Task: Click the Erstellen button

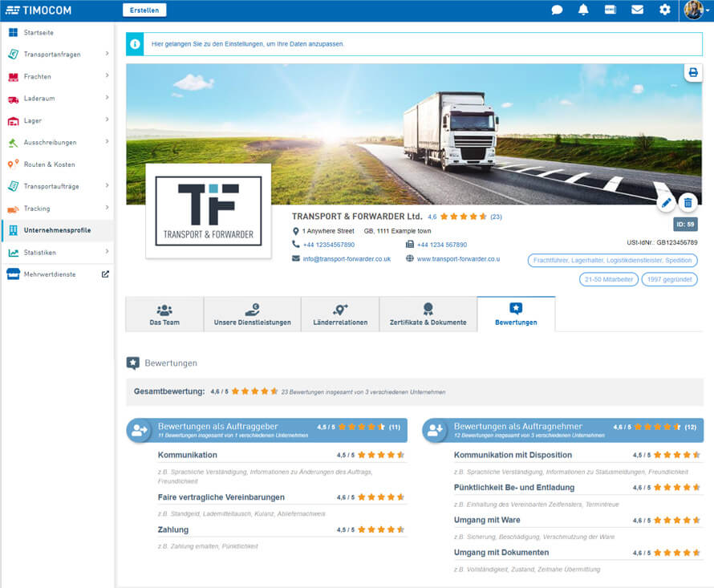Action: tap(144, 10)
